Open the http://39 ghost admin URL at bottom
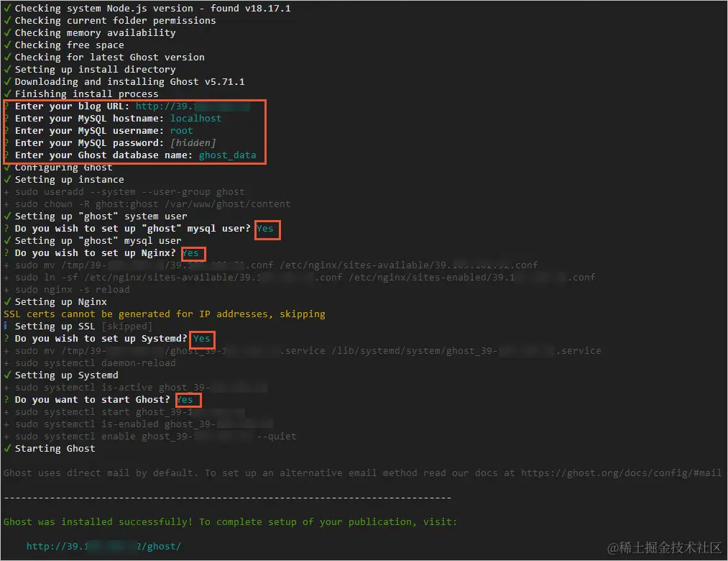Screen dimensions: 728x561 [x=103, y=546]
